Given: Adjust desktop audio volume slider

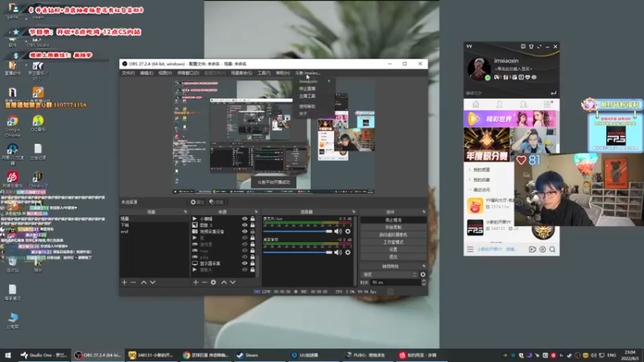Looking at the screenshot, I should (x=297, y=253).
